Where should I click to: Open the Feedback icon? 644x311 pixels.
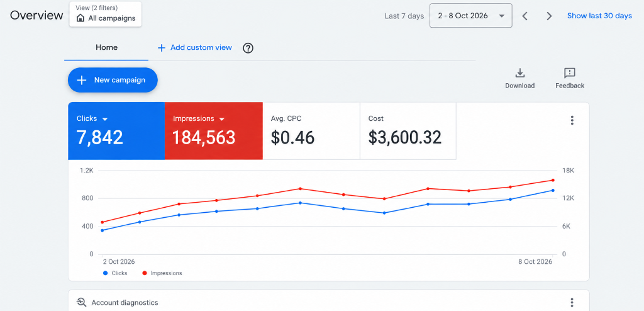coord(570,73)
